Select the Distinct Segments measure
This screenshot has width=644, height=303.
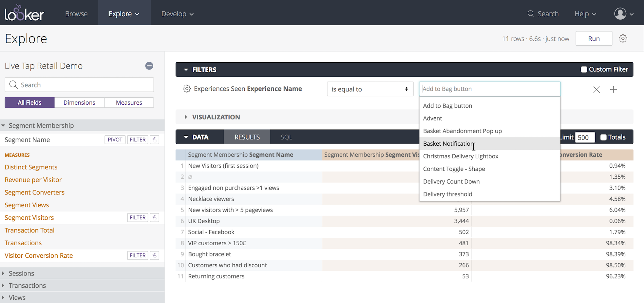coord(31,167)
